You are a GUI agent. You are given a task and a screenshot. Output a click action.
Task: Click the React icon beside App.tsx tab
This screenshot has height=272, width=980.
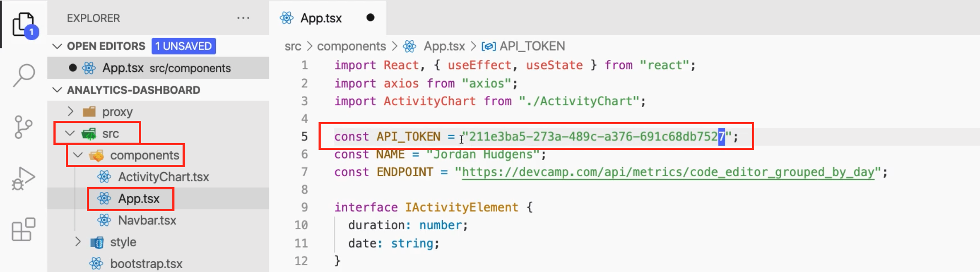tap(287, 18)
